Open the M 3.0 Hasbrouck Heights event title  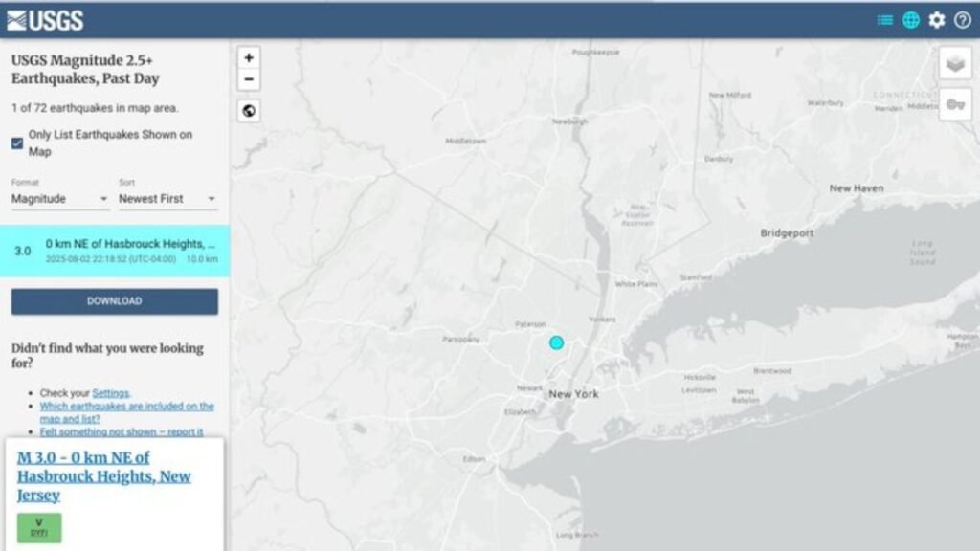click(103, 476)
